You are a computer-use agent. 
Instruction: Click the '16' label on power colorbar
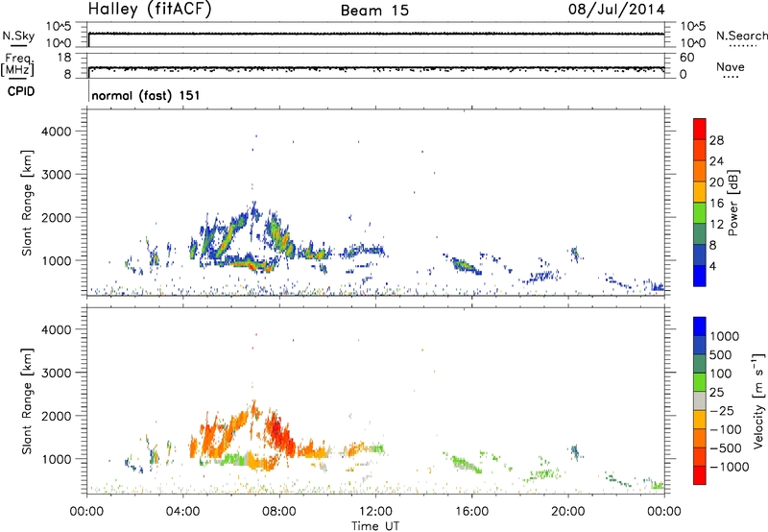click(x=716, y=204)
